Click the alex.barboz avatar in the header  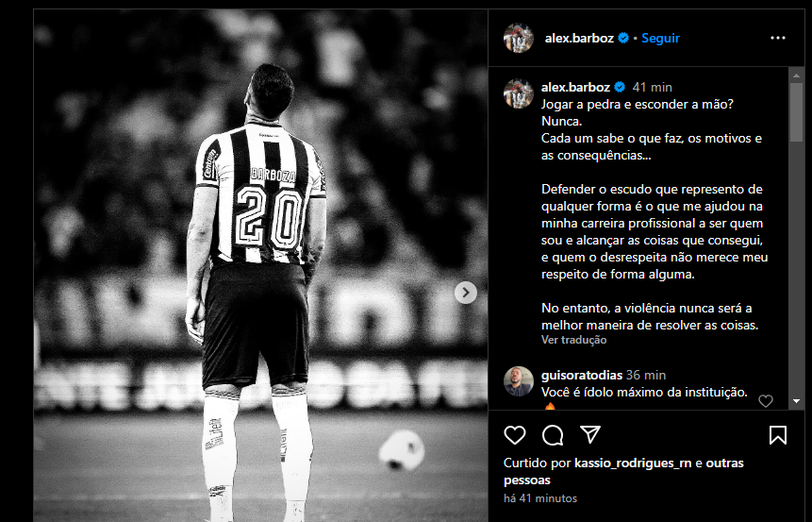[519, 38]
